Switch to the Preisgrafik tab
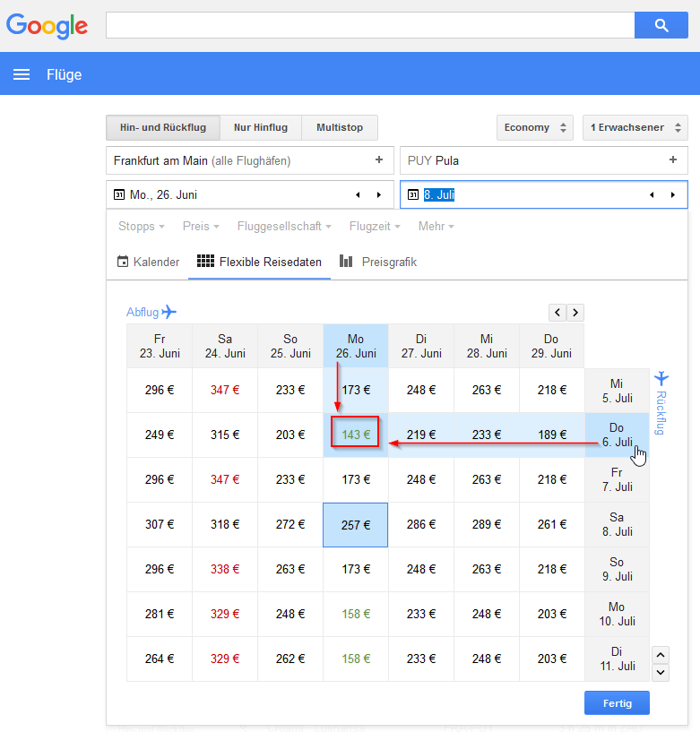The width and height of the screenshot is (700, 732). [378, 262]
